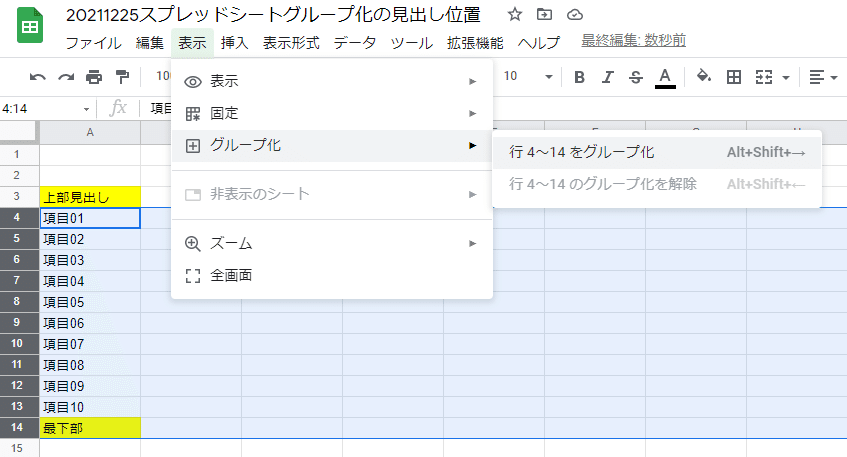The width and height of the screenshot is (847, 457).
Task: Print the spreadsheet
Action: [x=94, y=77]
